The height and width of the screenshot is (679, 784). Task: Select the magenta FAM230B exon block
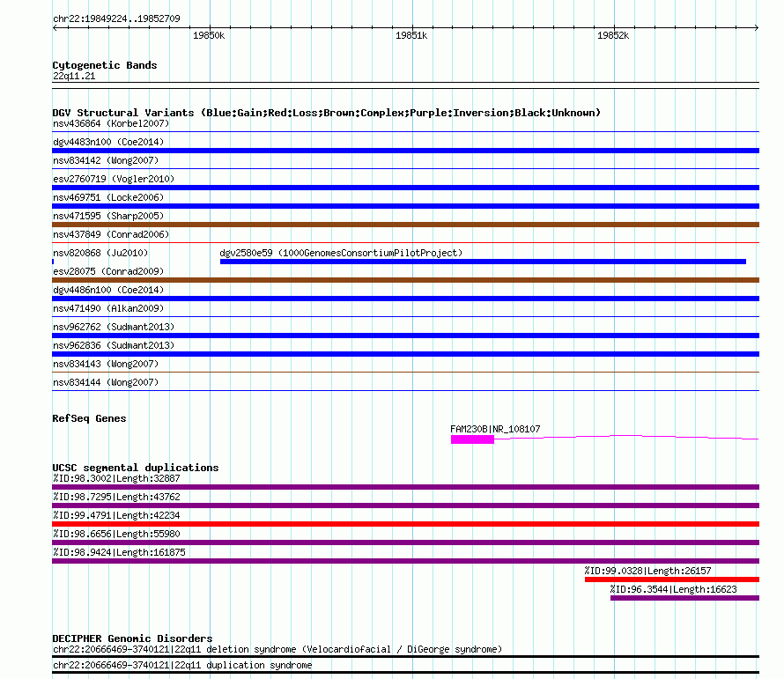click(x=472, y=439)
